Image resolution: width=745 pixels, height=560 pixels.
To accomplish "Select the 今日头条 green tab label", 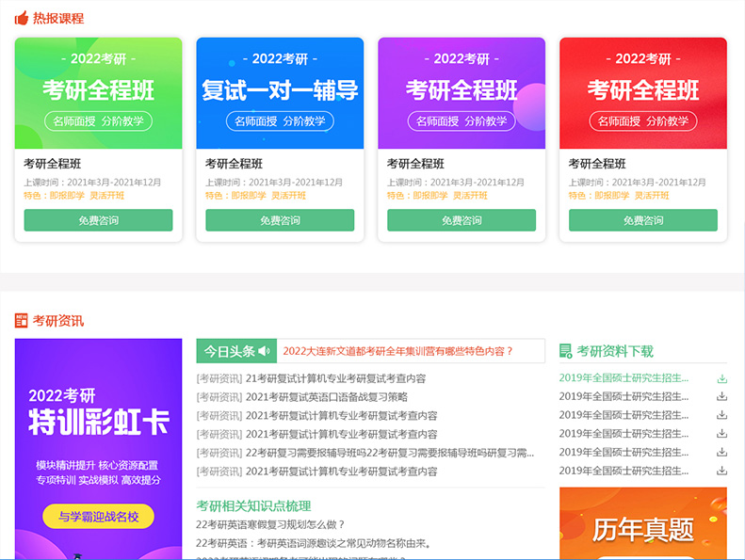I will coord(229,351).
